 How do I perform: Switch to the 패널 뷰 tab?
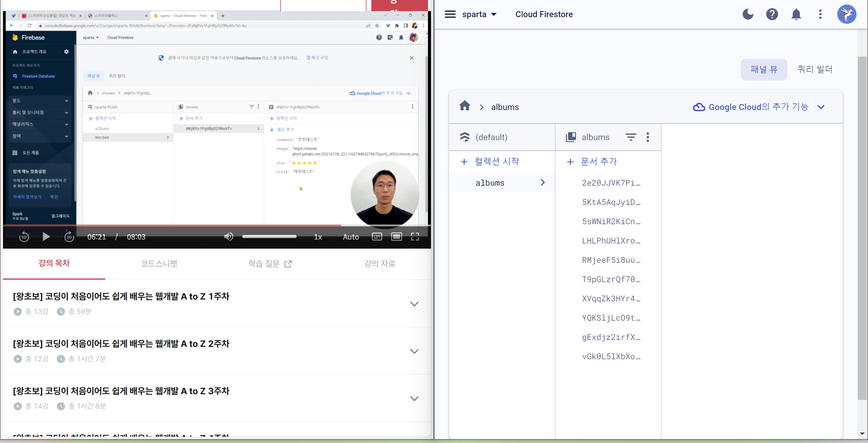[x=763, y=69]
